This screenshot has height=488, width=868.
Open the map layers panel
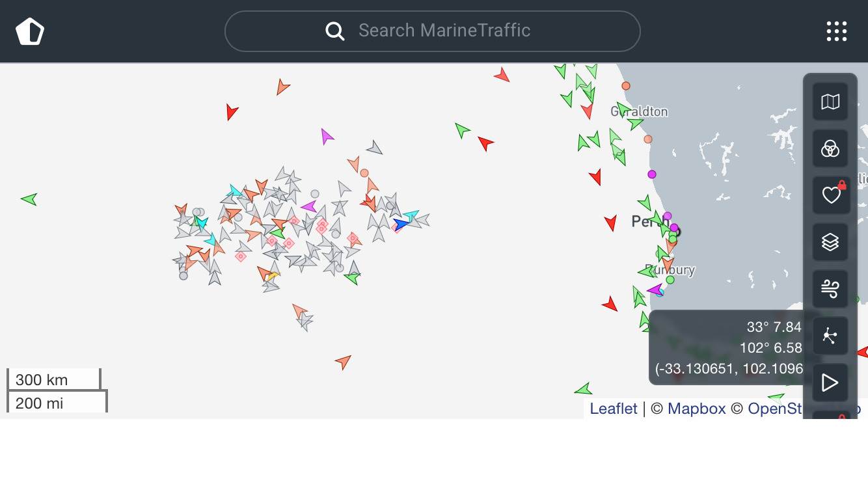pos(830,242)
